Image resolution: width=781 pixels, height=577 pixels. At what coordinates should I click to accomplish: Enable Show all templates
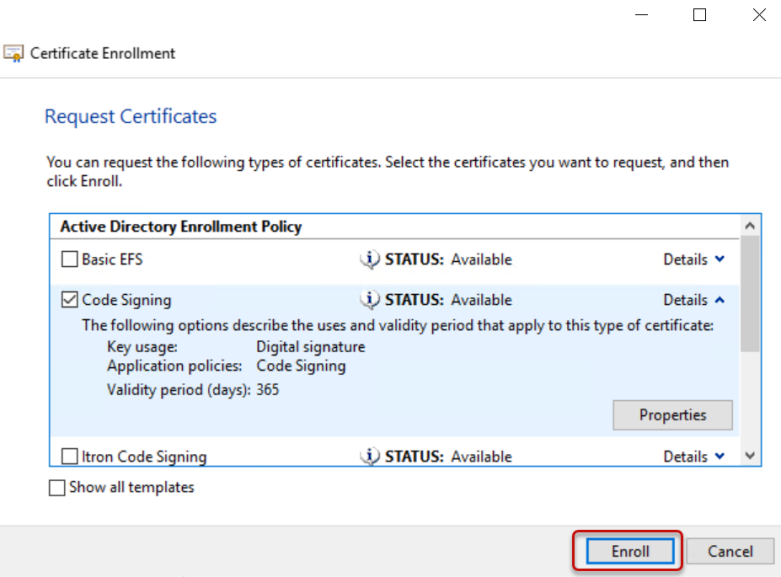point(57,487)
